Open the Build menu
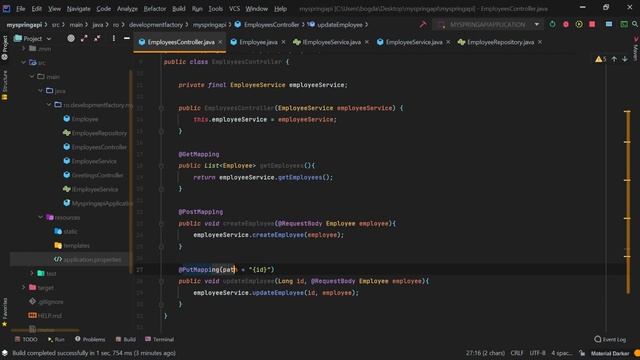This screenshot has height=360, width=640. click(x=178, y=9)
